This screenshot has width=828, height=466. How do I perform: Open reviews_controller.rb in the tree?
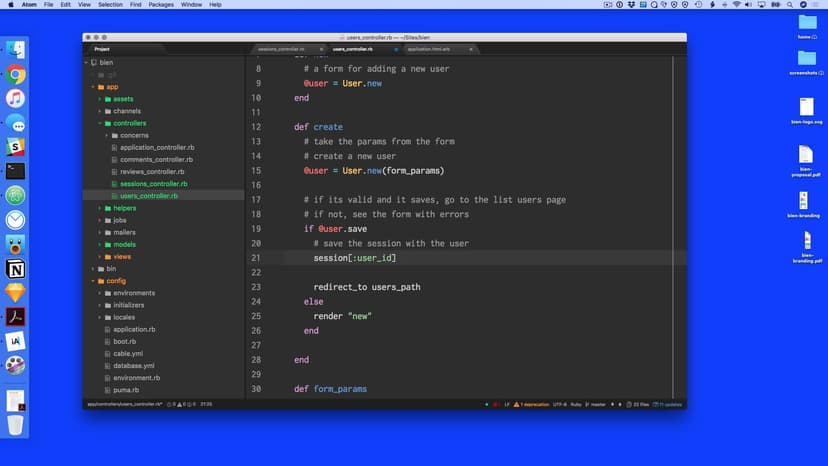point(151,172)
